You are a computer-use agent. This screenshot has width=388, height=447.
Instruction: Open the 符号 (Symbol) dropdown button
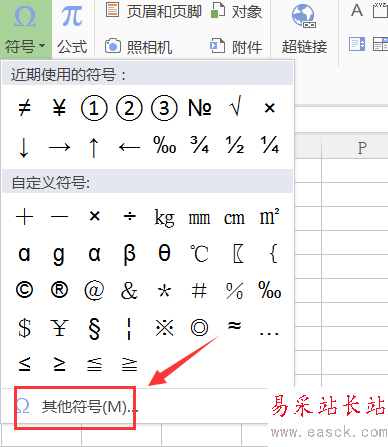coord(25,30)
